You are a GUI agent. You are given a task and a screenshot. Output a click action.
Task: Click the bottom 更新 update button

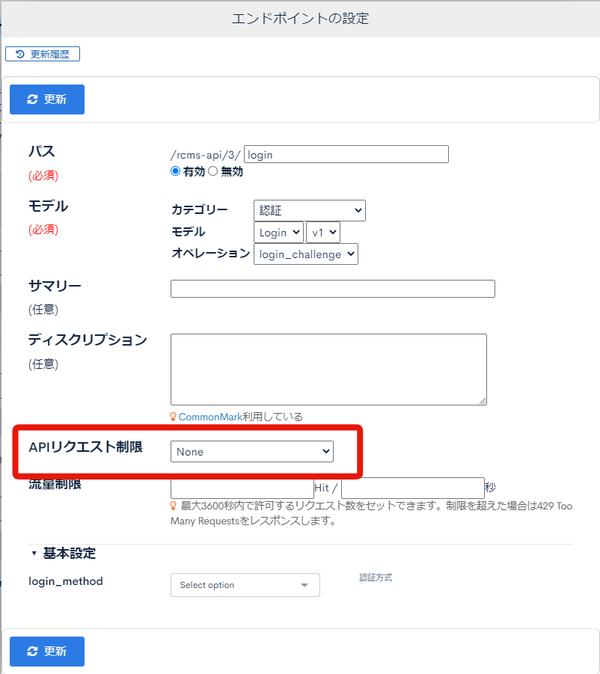click(x=47, y=651)
